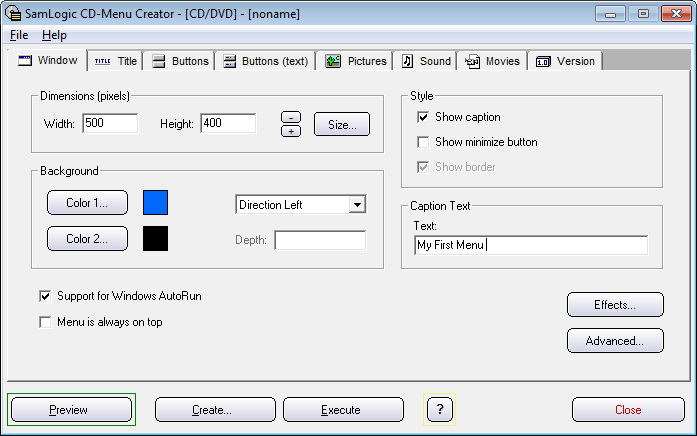
Task: Open the Pictures tab
Action: coord(355,61)
